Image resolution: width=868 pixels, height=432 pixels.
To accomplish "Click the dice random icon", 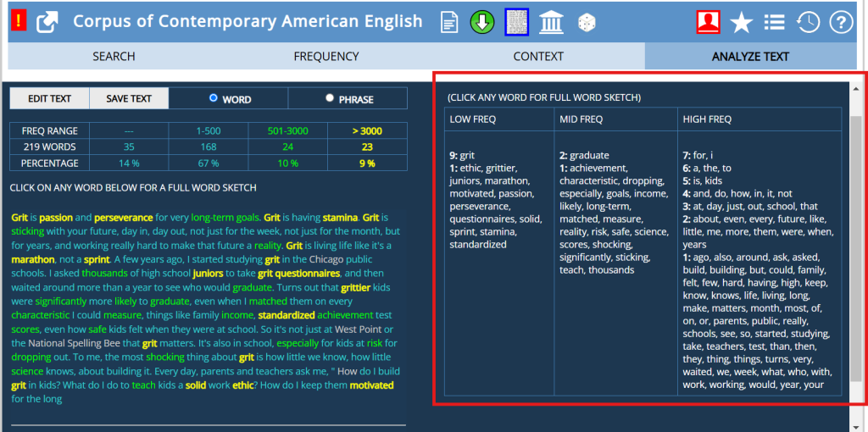I will [587, 22].
